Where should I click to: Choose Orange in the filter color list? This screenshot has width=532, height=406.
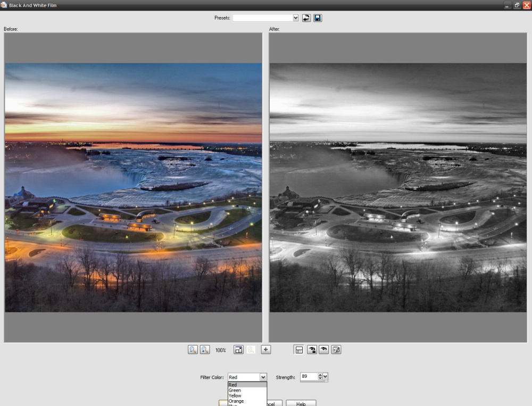click(247, 401)
